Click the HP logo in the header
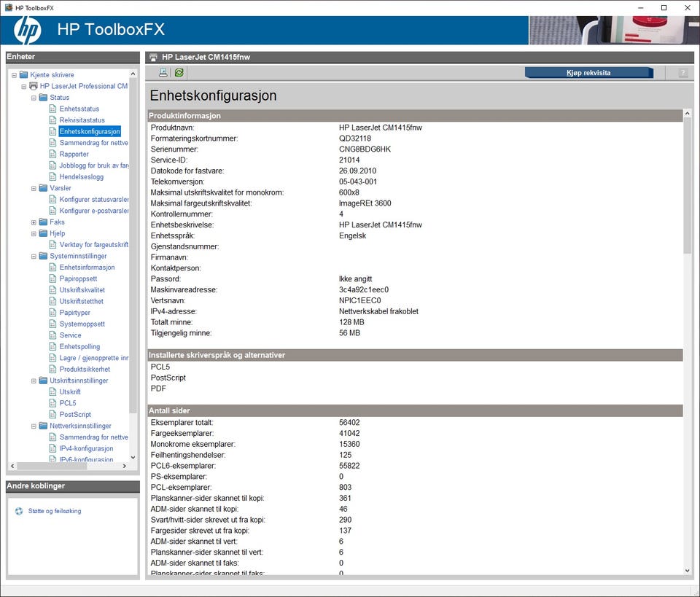This screenshot has height=597, width=700. (x=28, y=30)
